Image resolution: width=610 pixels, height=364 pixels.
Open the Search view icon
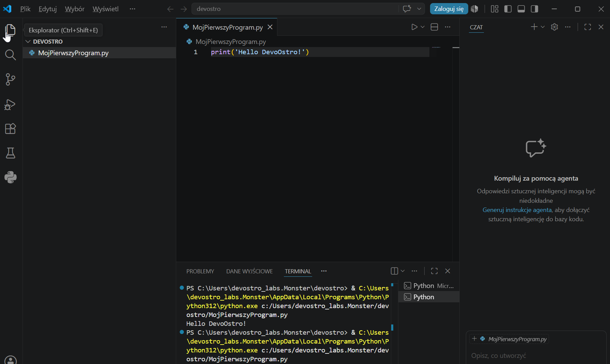[11, 55]
